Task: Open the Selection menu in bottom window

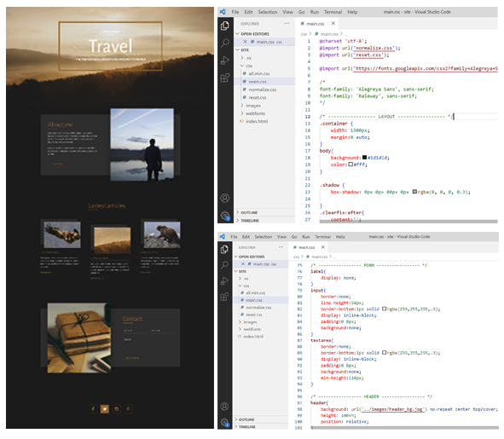Action: click(264, 236)
